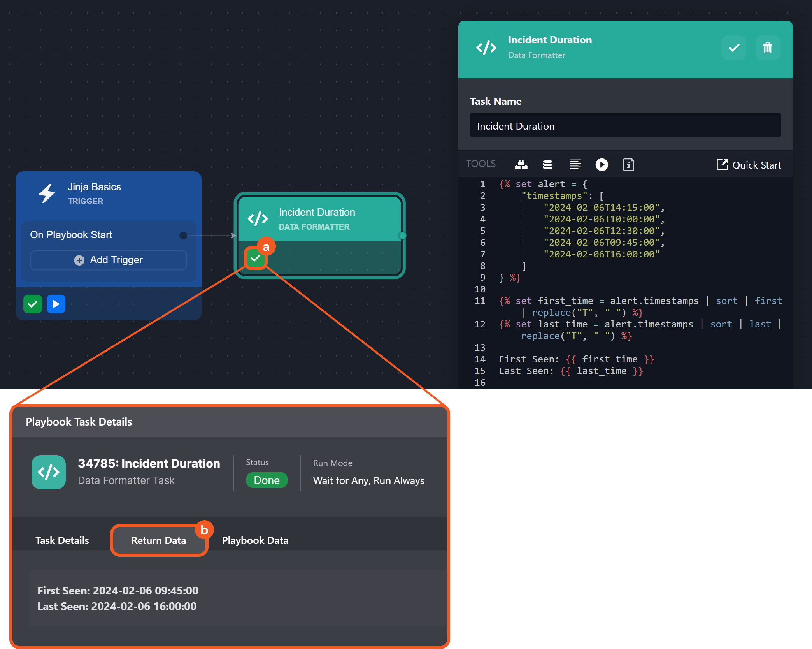Click the Done status badge
Viewport: 812px width, 649px height.
point(267,480)
